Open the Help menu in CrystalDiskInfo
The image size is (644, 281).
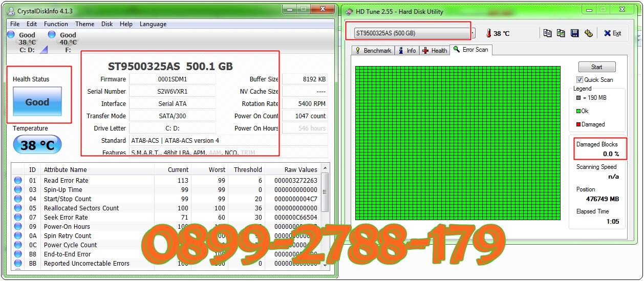coord(126,24)
